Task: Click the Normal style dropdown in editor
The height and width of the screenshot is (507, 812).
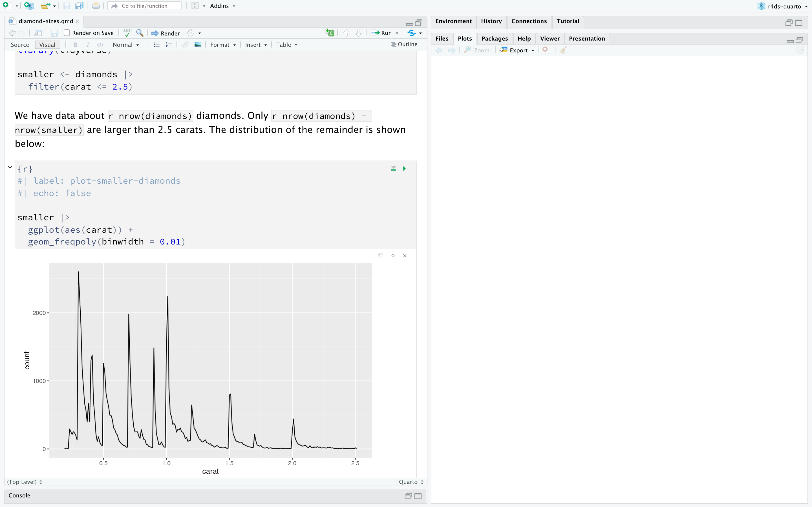Action: [x=124, y=45]
